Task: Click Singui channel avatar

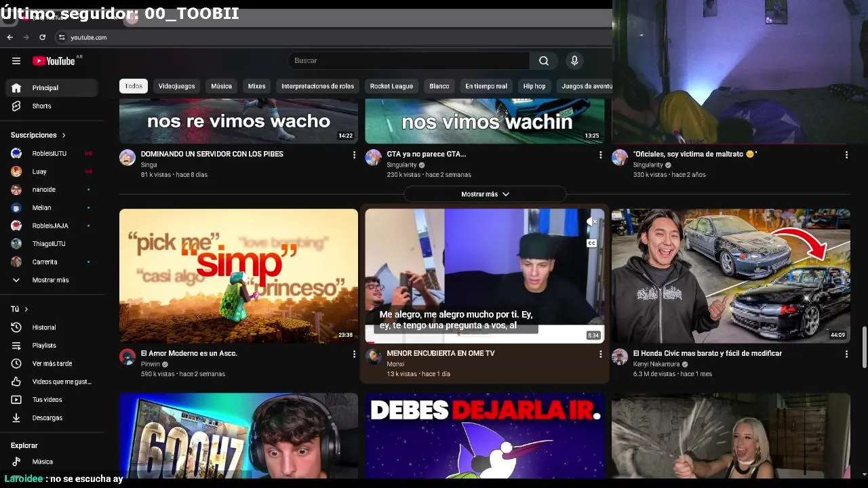Action: click(127, 158)
